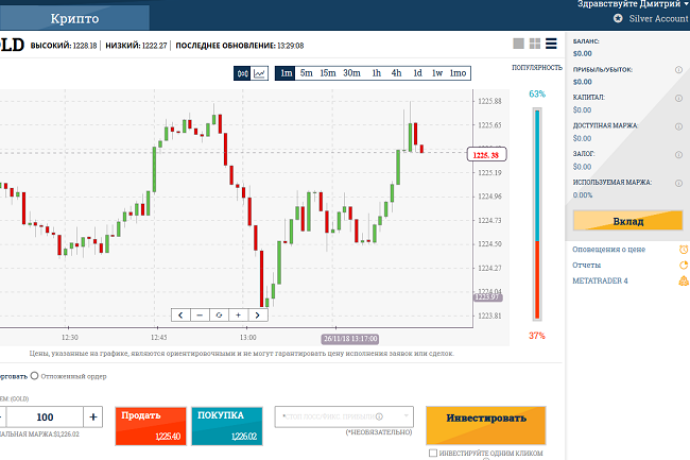Viewport: 690px width, 460px height.
Task: Open METATRADER 4 link
Action: click(x=600, y=281)
